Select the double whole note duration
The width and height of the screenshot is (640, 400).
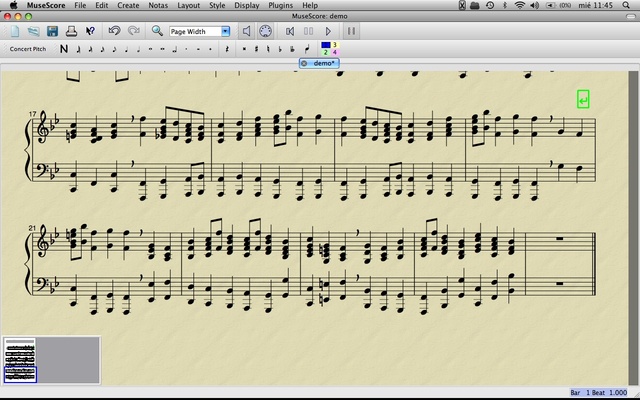162,49
